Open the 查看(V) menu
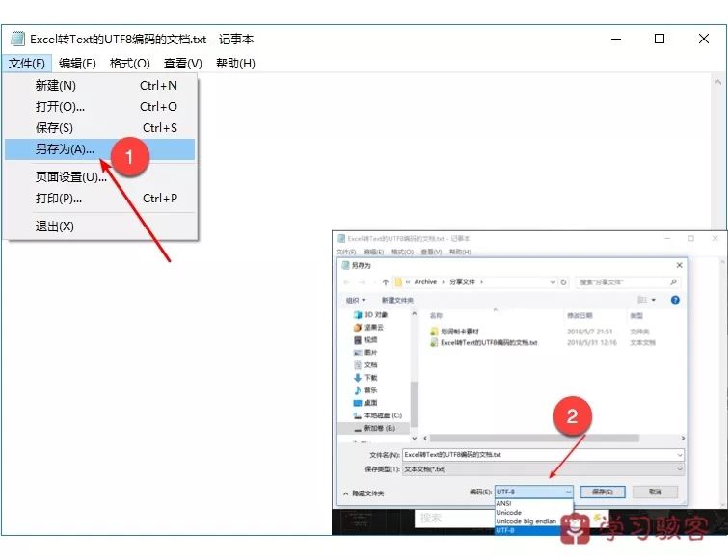Viewport: 728px width, 560px height. 183,63
